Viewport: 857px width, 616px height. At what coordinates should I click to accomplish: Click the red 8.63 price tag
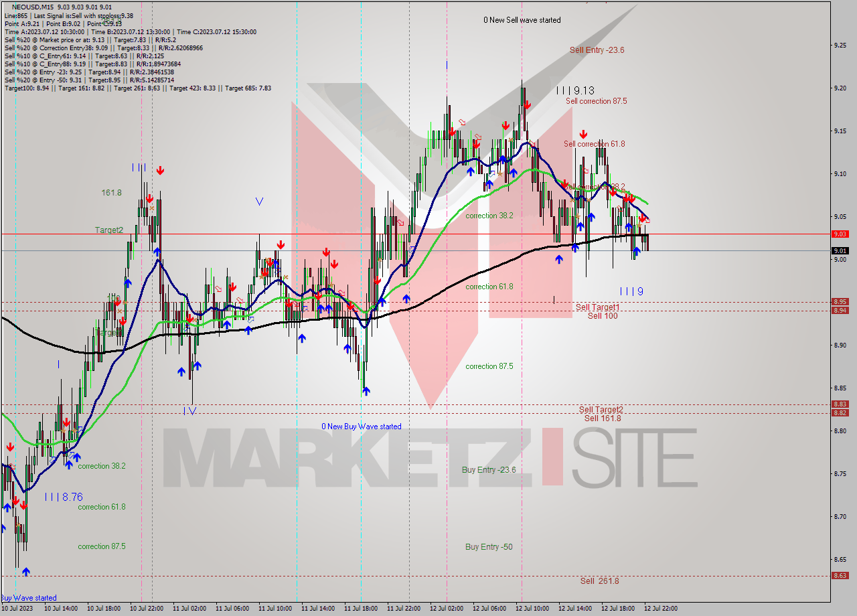click(840, 576)
